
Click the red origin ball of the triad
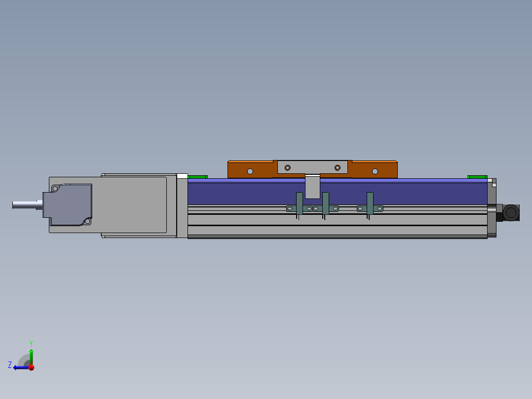click(31, 367)
